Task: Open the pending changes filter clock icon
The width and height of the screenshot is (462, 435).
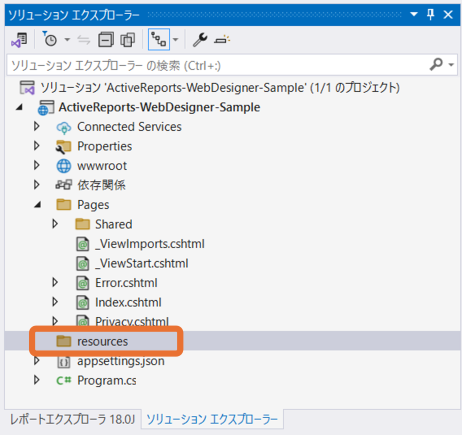Action: tap(49, 39)
